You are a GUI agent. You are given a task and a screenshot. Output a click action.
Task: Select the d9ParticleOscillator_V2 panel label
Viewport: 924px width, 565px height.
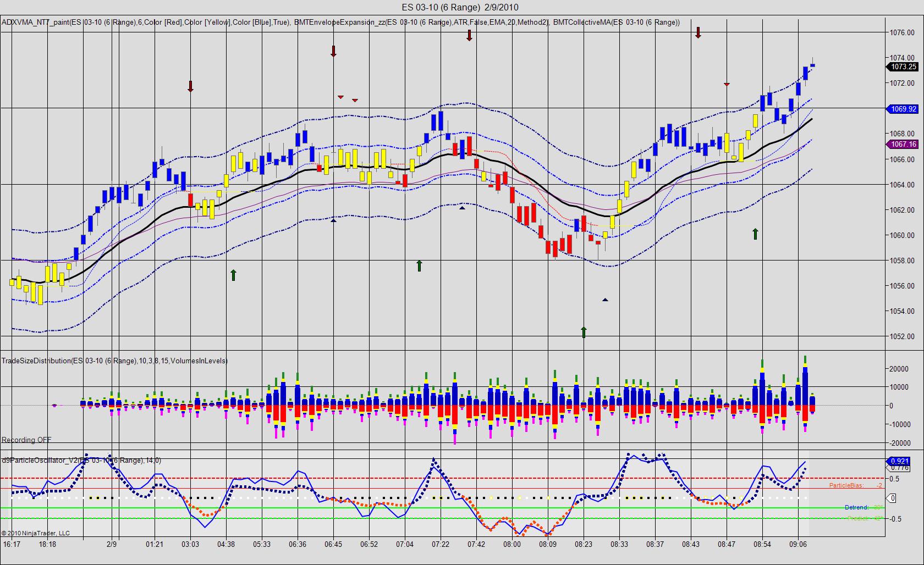tap(81, 460)
